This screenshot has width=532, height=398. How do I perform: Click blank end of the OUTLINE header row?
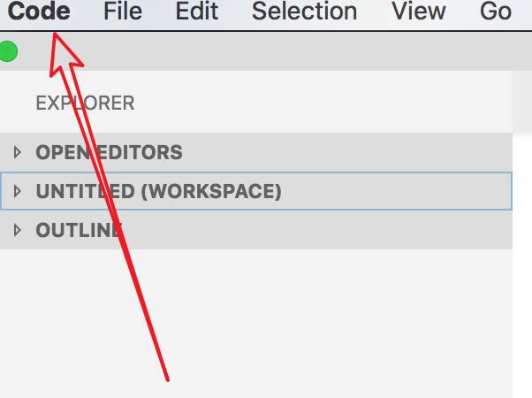tap(353, 230)
